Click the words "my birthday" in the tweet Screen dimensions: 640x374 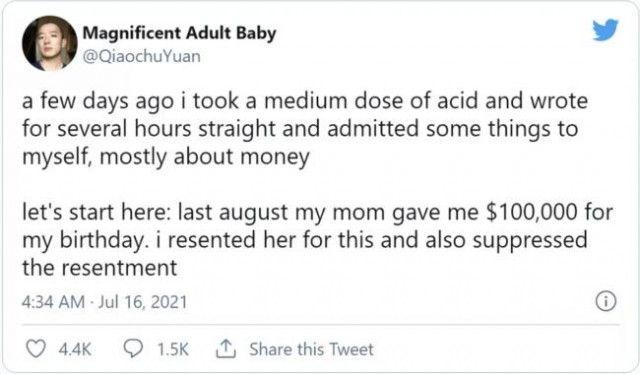[83, 240]
